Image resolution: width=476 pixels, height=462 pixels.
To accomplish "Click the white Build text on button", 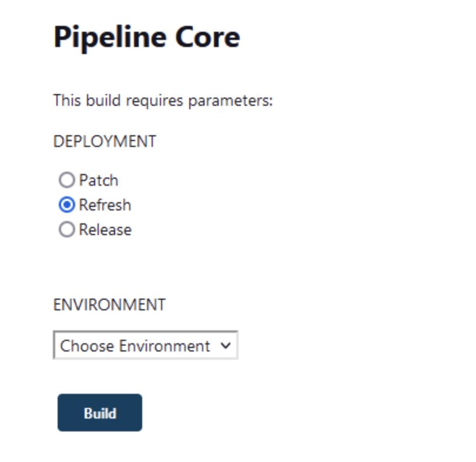I will [100, 413].
